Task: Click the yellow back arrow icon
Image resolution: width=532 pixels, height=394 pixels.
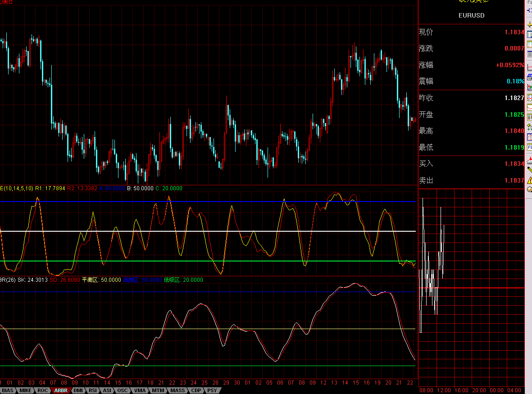Action: pyautogui.click(x=529, y=25)
